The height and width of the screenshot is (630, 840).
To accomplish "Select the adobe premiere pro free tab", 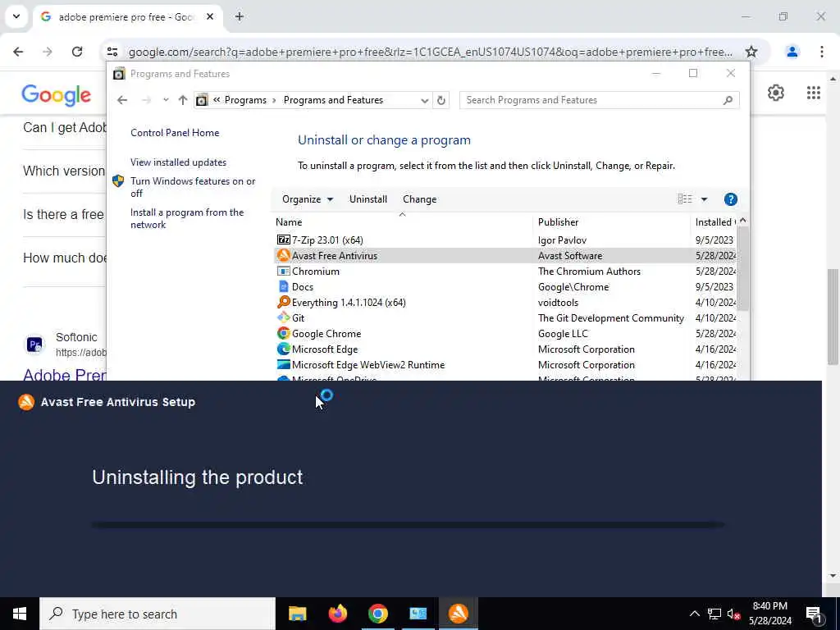I will 127,17.
